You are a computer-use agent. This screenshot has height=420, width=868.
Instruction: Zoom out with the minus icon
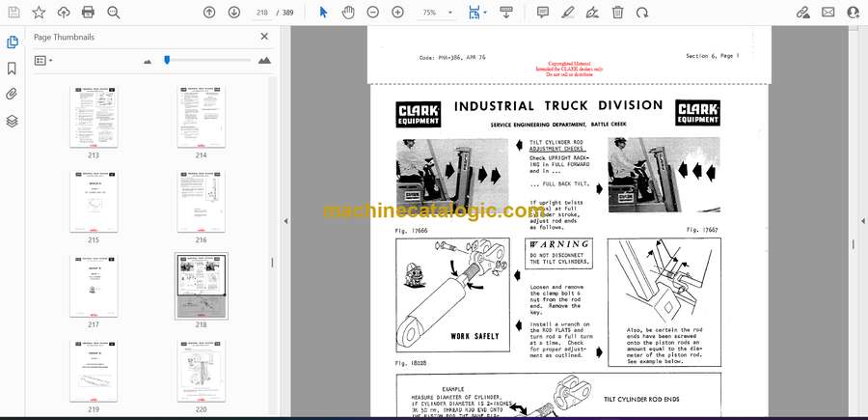coord(373,13)
